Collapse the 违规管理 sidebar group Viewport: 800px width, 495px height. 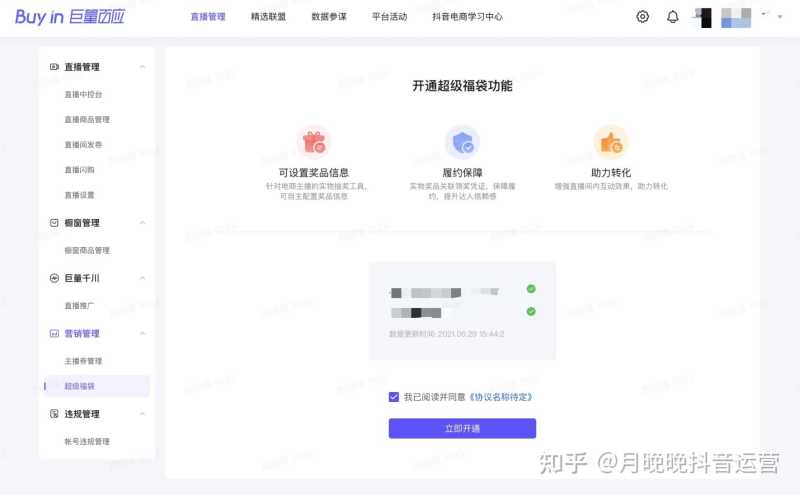pos(143,414)
